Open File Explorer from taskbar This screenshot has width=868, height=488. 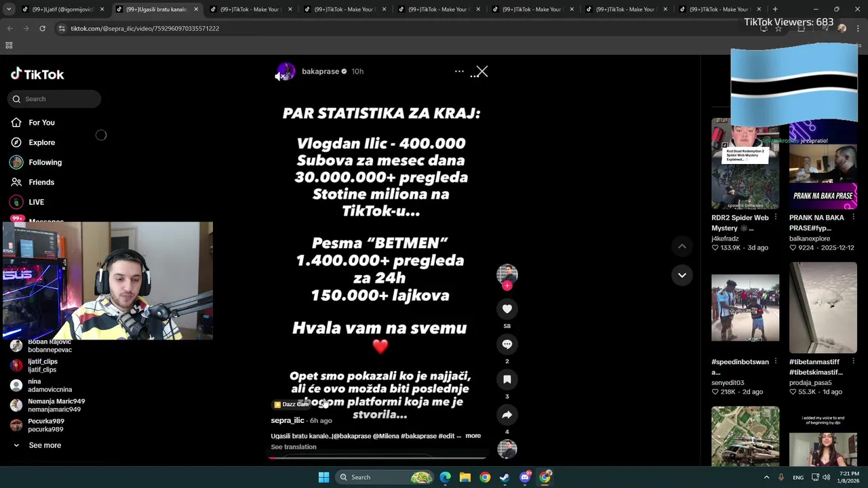[465, 477]
